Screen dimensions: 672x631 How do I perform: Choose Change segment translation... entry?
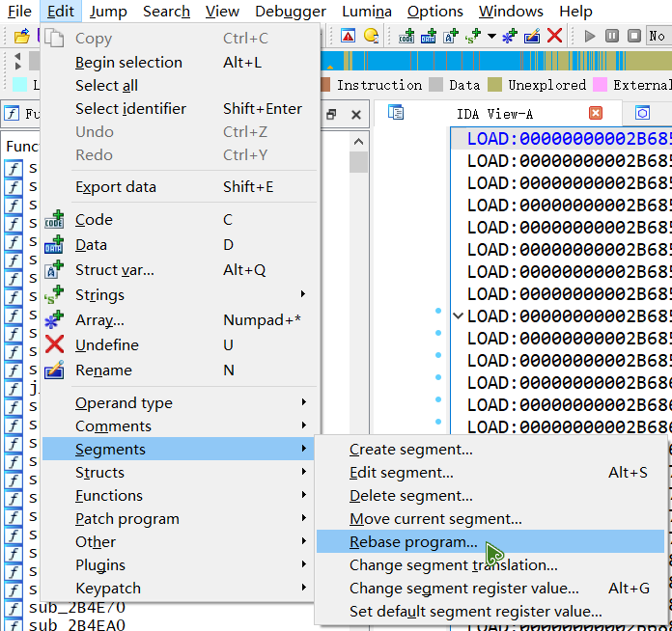click(490, 565)
